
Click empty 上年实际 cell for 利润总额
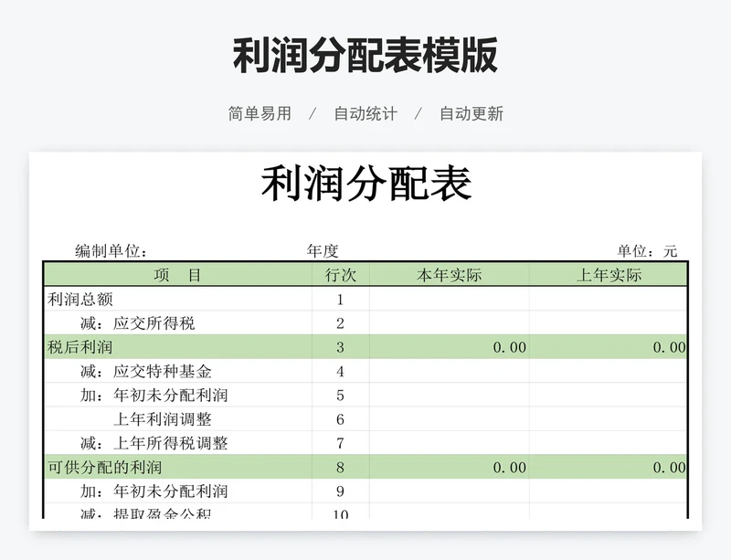point(609,300)
